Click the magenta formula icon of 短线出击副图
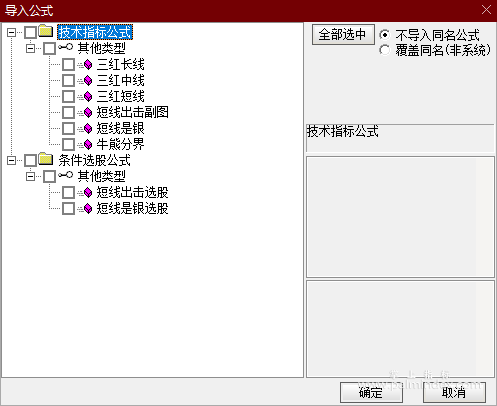This screenshot has width=497, height=406. pyautogui.click(x=88, y=112)
